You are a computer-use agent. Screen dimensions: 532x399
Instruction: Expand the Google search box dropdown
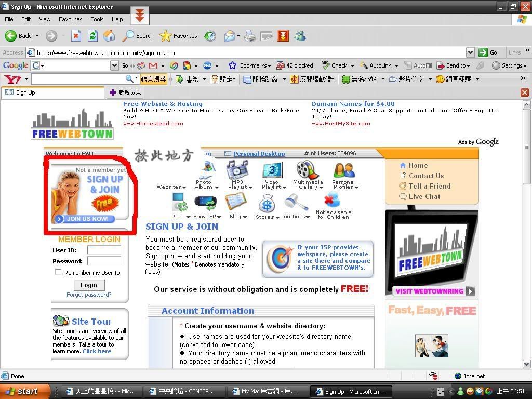(115, 65)
